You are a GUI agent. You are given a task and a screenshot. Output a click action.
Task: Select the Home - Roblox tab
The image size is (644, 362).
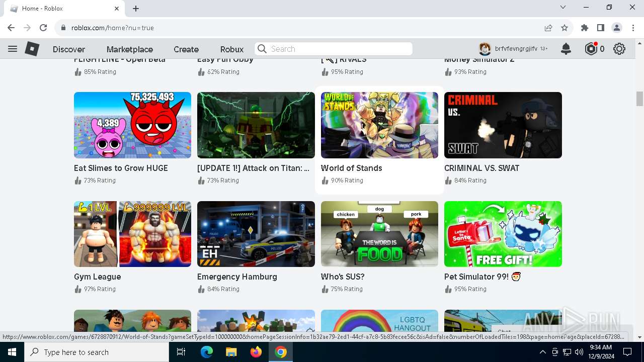tap(64, 9)
